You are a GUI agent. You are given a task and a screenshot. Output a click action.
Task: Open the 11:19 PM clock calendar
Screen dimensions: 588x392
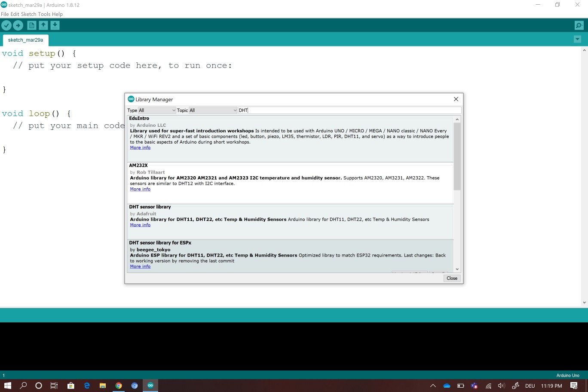[x=551, y=386]
